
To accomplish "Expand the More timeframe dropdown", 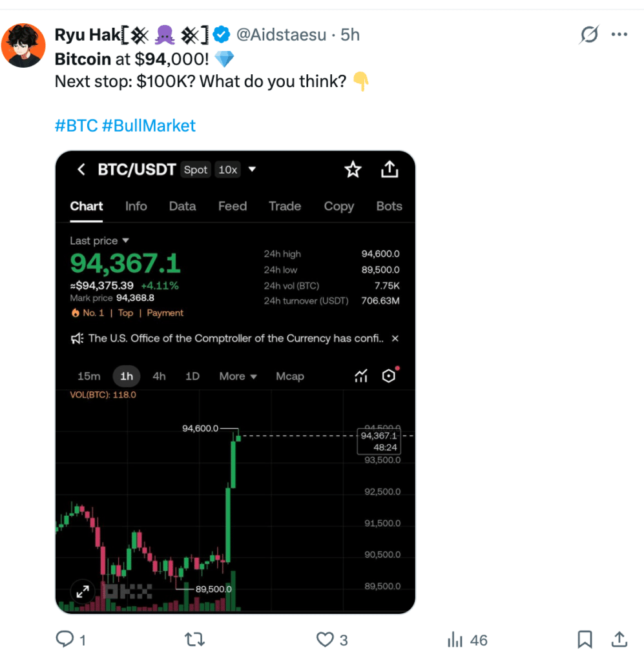I will pyautogui.click(x=238, y=376).
